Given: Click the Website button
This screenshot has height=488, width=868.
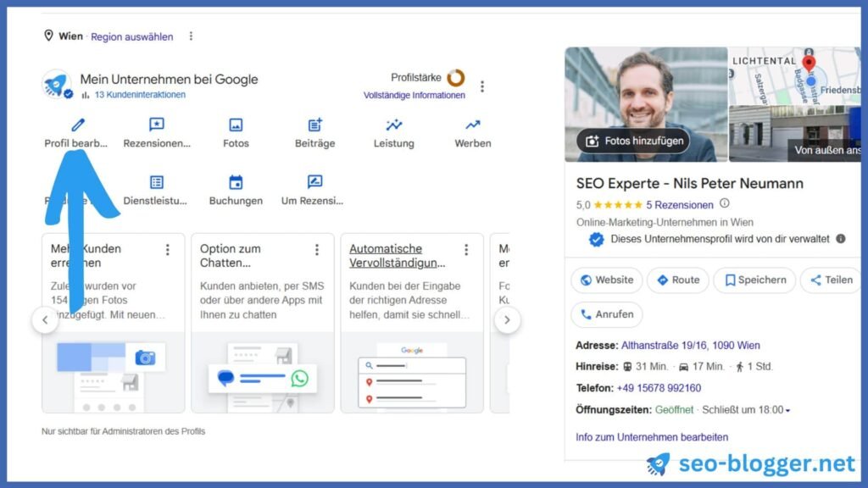Looking at the screenshot, I should pos(607,280).
